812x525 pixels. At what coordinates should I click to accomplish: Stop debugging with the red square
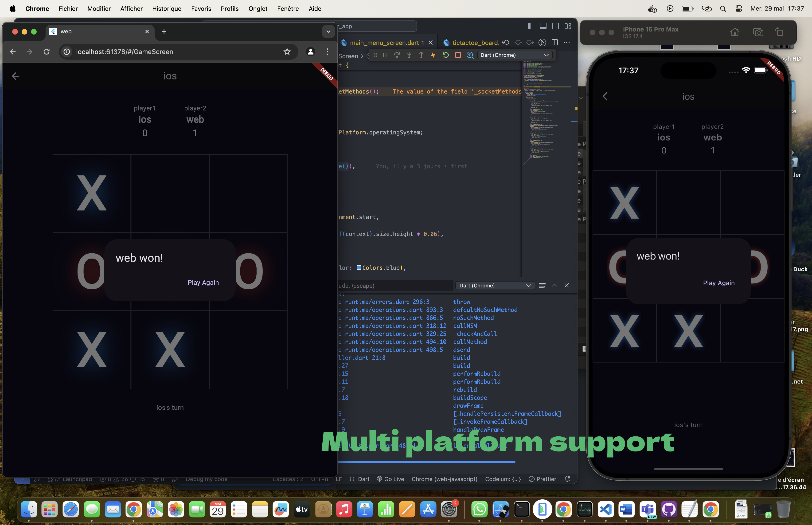coord(458,55)
